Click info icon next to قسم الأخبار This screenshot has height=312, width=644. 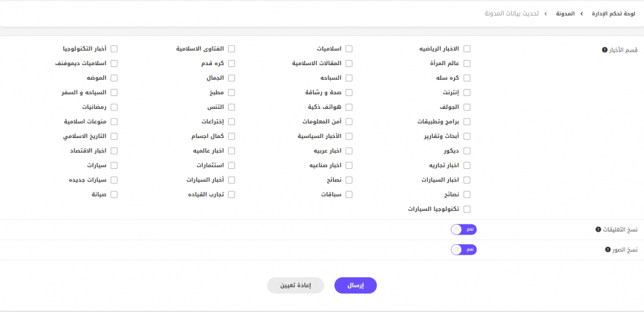tap(604, 50)
